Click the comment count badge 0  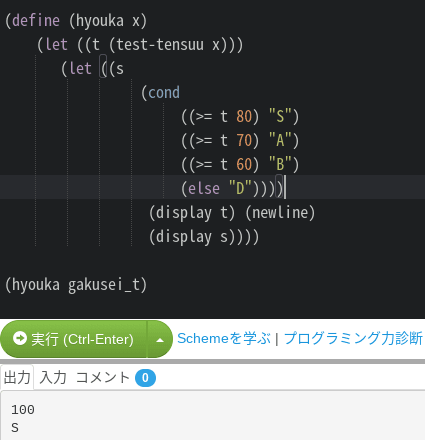[145, 378]
